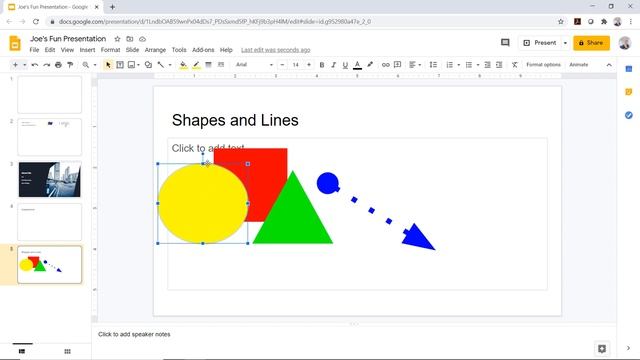
Task: Click the Border weight icon
Action: pos(208,65)
